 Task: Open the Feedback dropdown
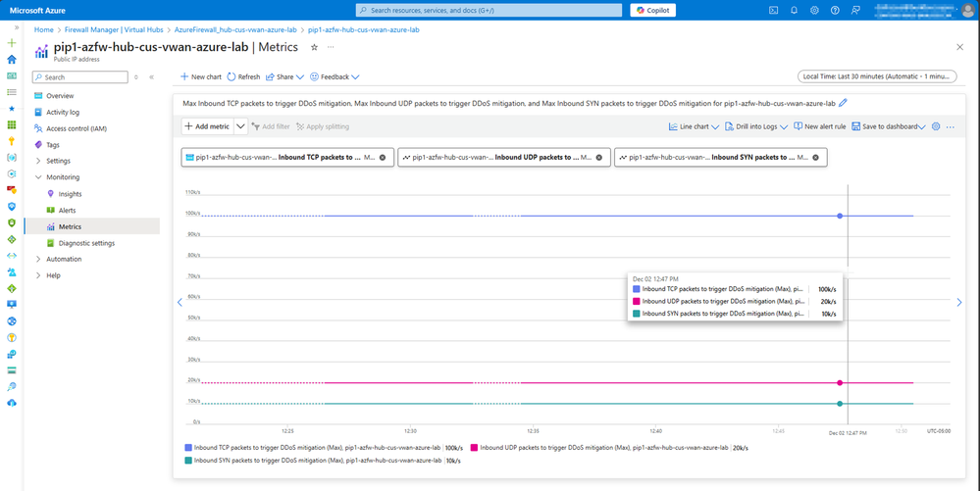pyautogui.click(x=335, y=76)
